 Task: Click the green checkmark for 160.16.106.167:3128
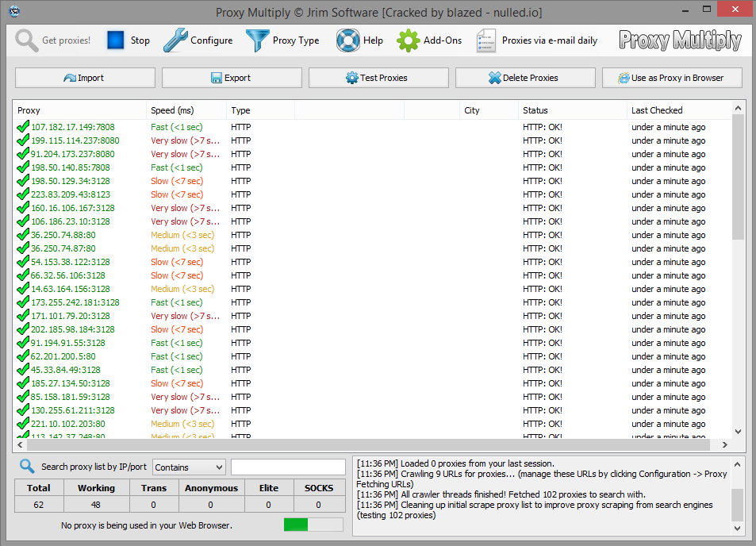coord(23,208)
